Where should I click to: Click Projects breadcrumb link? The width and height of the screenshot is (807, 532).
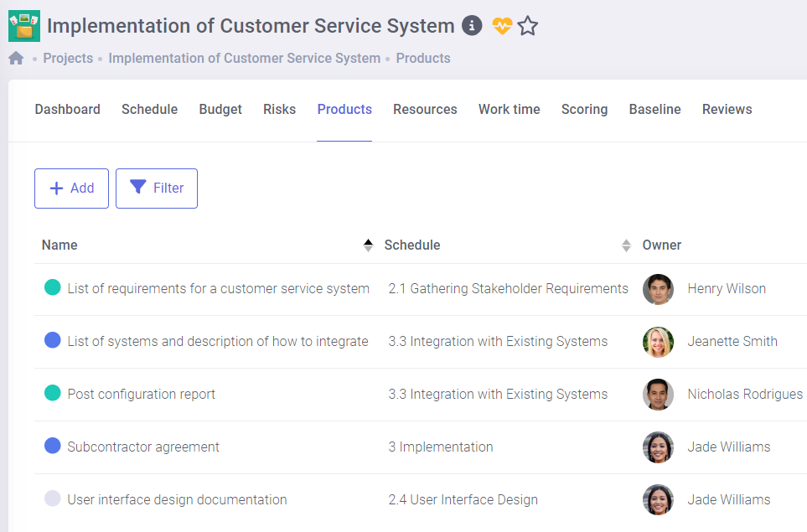(x=68, y=59)
